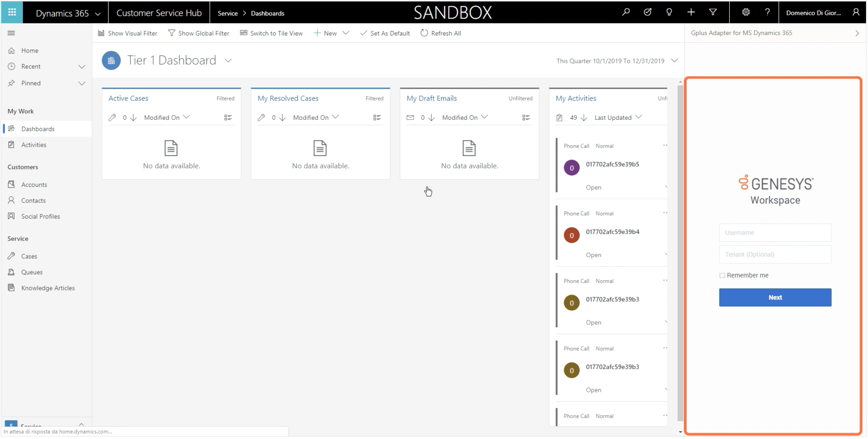This screenshot has width=868, height=439.
Task: Click sort arrow next to 49 in My Activities
Action: [x=584, y=117]
